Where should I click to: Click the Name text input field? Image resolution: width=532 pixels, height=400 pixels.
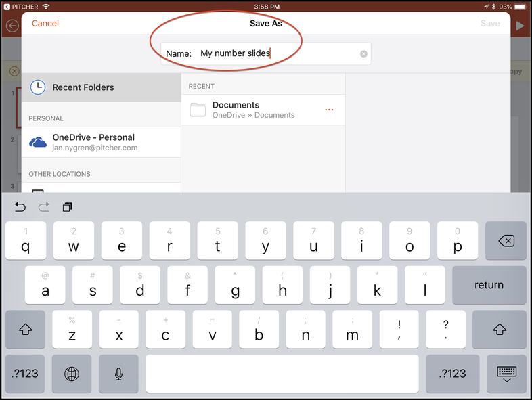coord(278,53)
